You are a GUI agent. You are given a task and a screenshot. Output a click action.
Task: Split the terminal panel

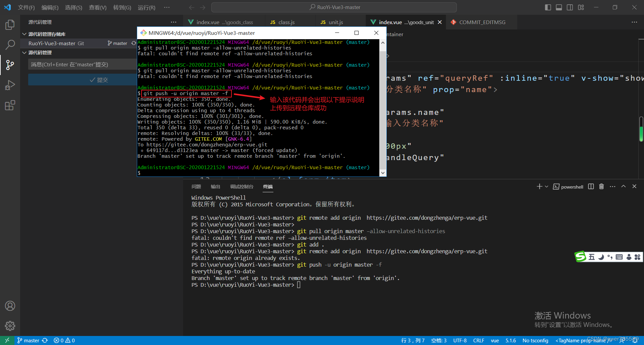pyautogui.click(x=591, y=187)
